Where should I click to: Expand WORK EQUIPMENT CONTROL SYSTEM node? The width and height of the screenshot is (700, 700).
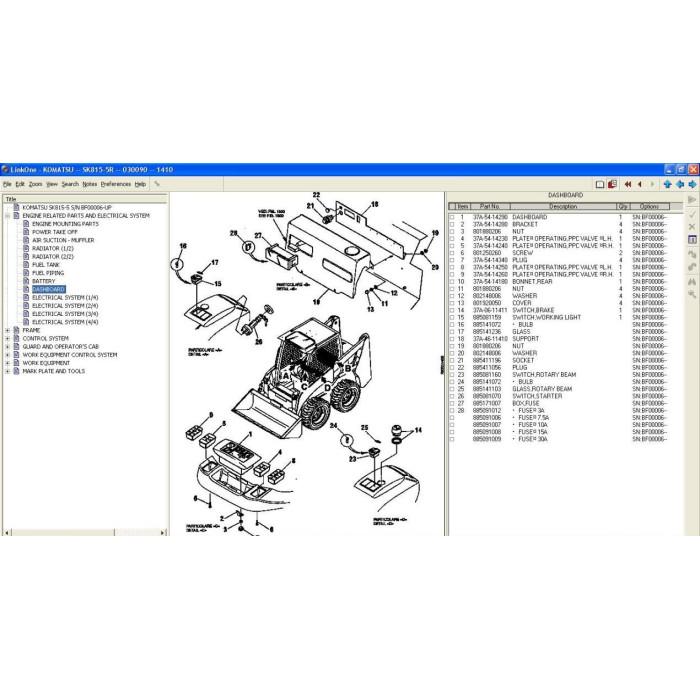tap(8, 355)
